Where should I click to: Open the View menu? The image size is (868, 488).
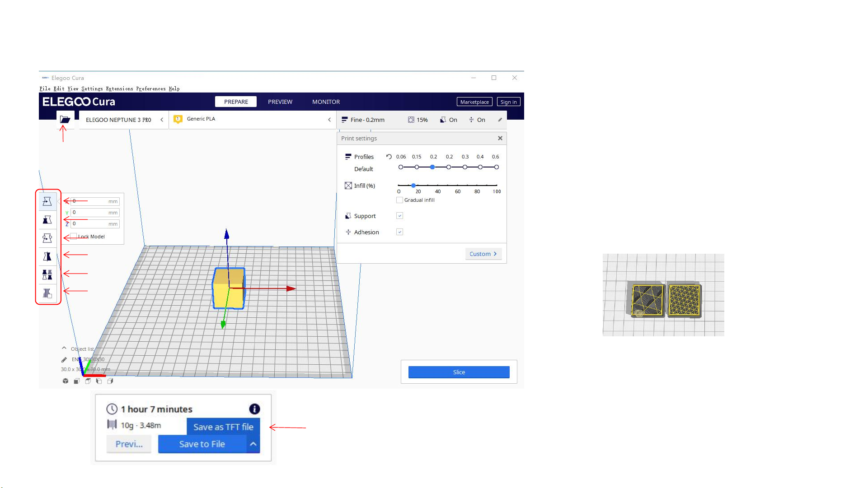[73, 88]
